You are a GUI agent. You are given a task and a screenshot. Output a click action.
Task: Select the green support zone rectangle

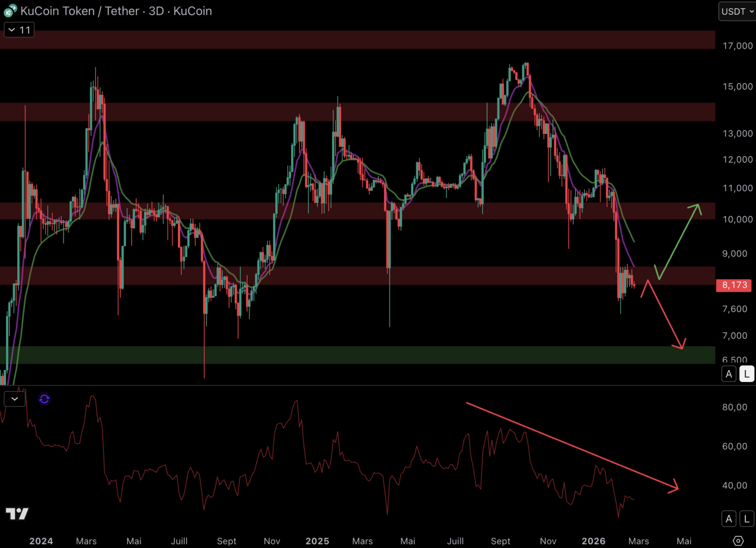pos(355,355)
